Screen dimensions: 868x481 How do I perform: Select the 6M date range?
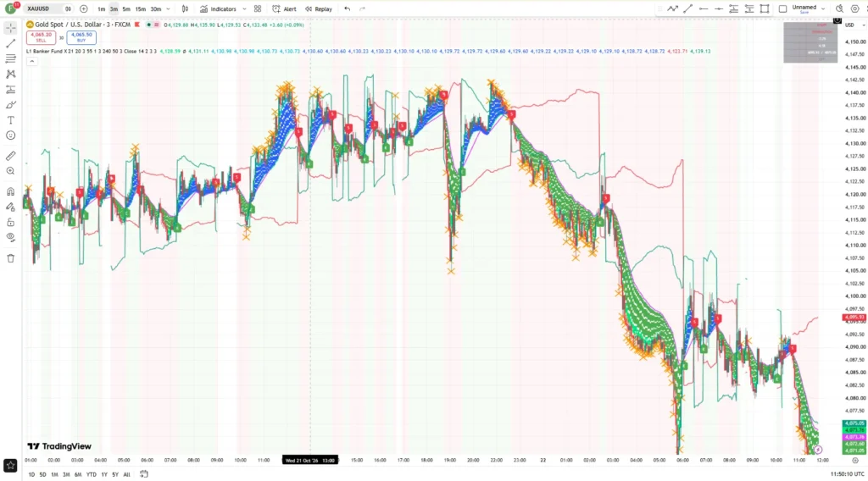[x=78, y=474]
